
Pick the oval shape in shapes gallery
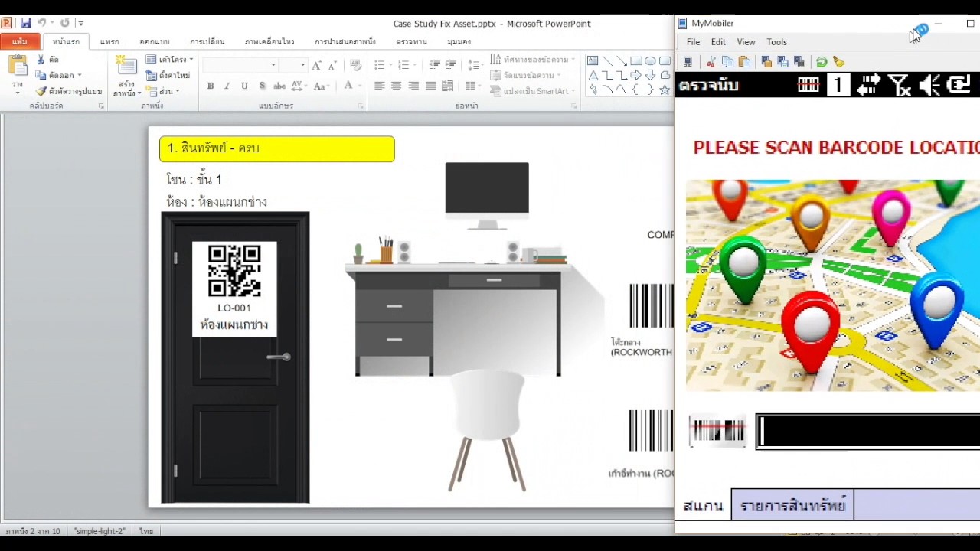[x=650, y=60]
